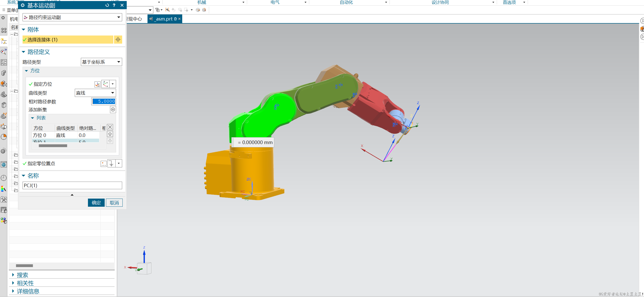Open the rainbow color palette icon in sidebar
The height and width of the screenshot is (297, 644).
(4, 189)
